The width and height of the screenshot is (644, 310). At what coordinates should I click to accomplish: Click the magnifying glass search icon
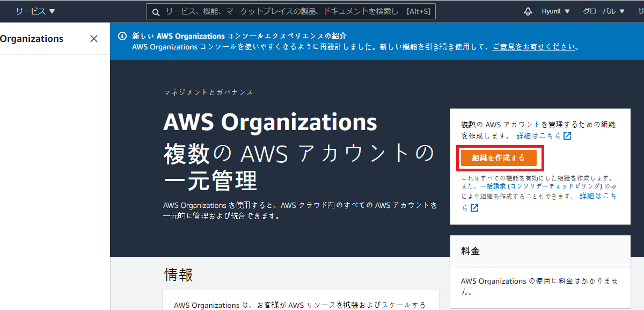tap(156, 12)
